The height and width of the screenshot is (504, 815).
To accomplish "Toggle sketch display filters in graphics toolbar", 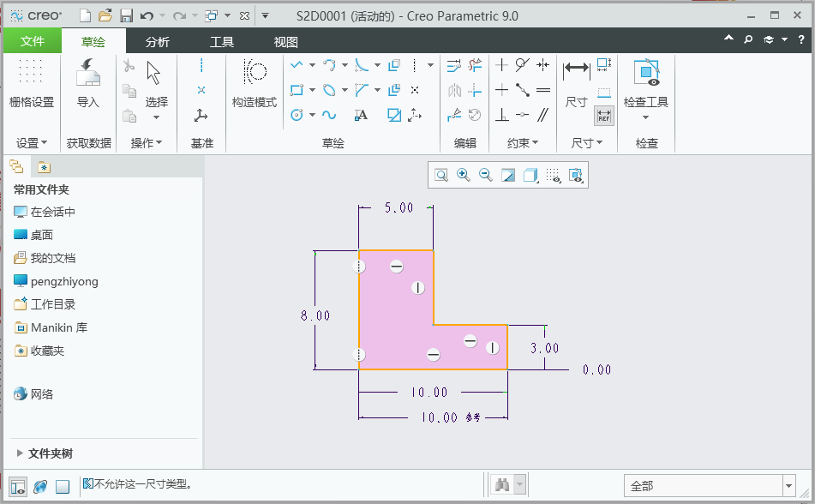I will pos(554,175).
